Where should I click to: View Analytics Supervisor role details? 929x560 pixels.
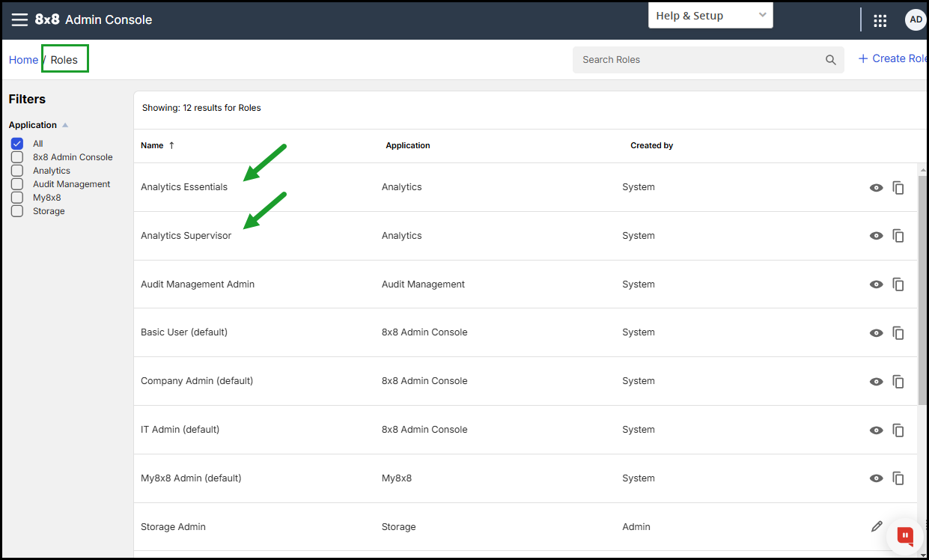[876, 236]
